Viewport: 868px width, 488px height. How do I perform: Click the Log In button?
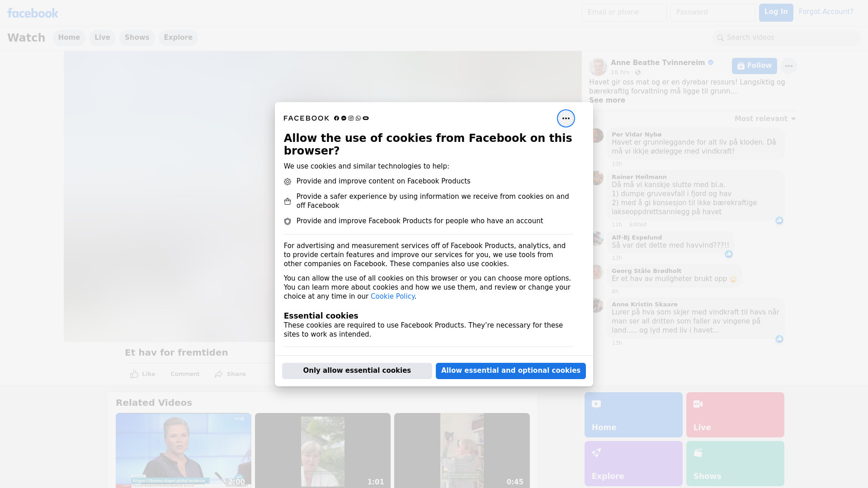[776, 12]
